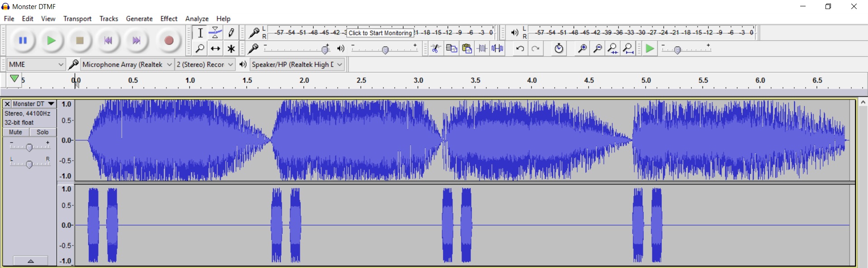
Task: Click to Start Monitoring recording meter
Action: pos(380,33)
